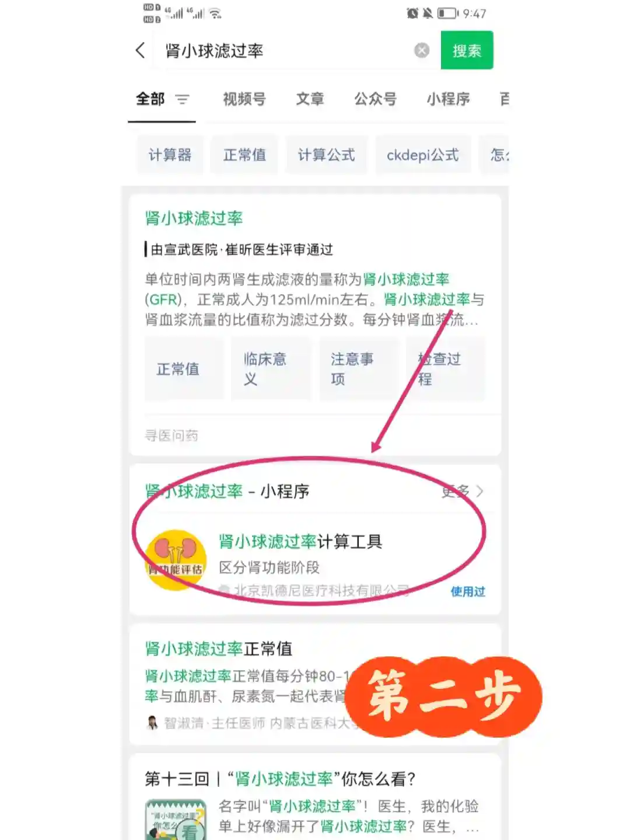The width and height of the screenshot is (630, 840).
Task: Select the 计算公式 suggestion chip
Action: click(326, 155)
